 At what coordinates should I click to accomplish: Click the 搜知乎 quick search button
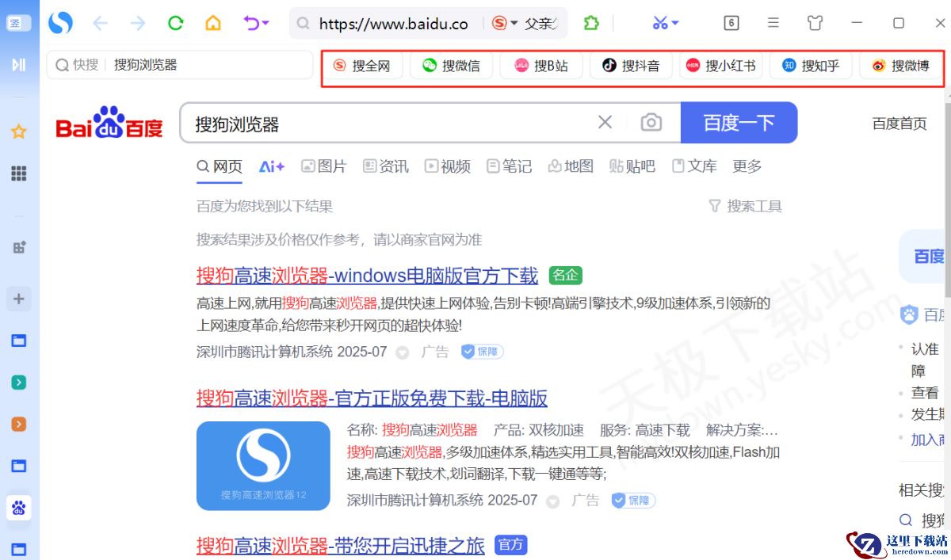(x=811, y=66)
